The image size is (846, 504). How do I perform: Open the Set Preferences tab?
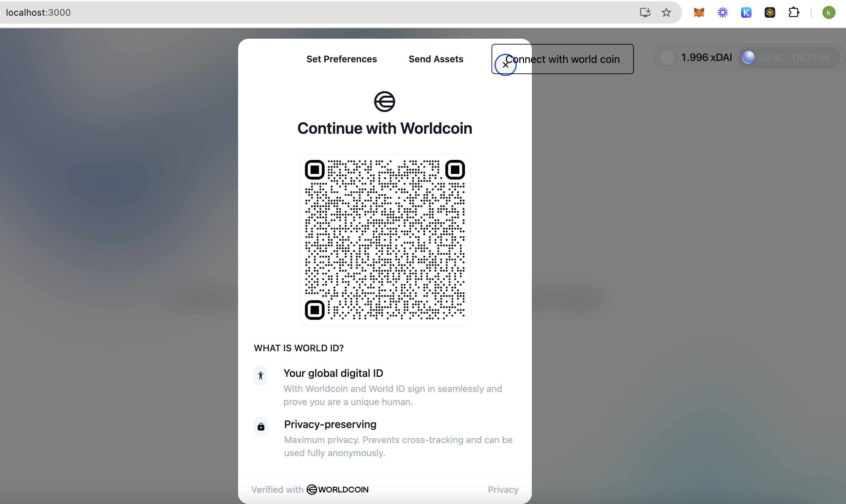[x=341, y=59]
